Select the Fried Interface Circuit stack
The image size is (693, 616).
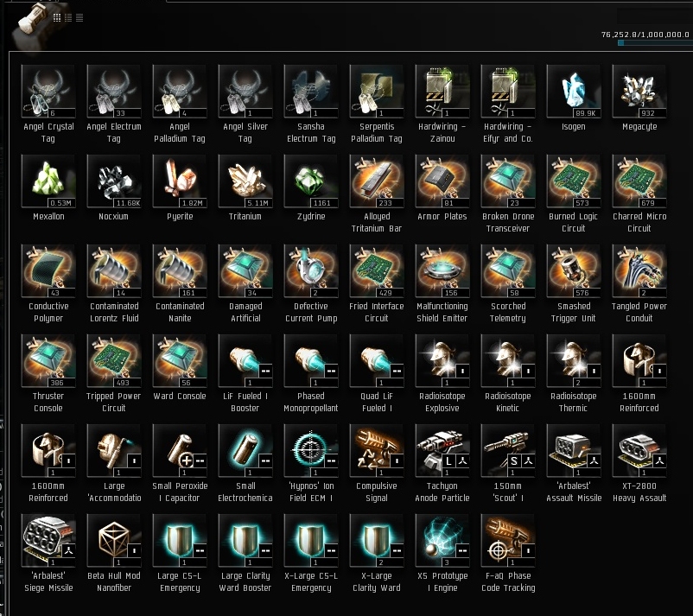pyautogui.click(x=377, y=271)
